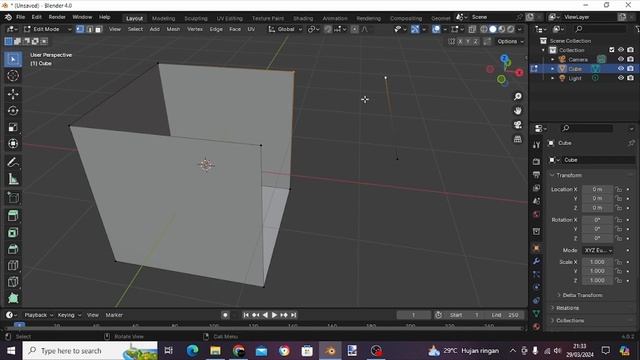
Task: Open the Edit Mode dropdown
Action: tap(47, 29)
